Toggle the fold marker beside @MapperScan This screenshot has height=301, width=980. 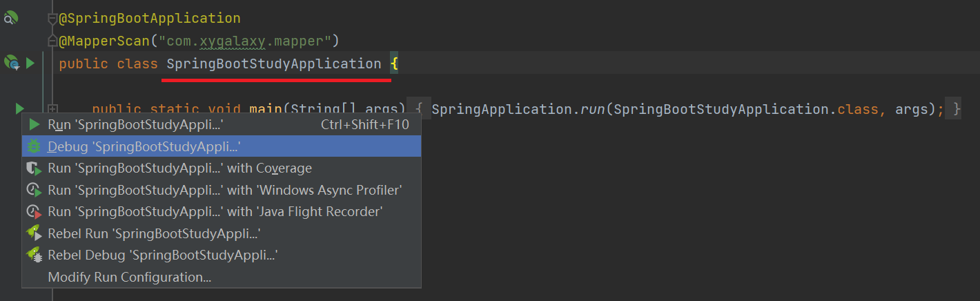point(52,40)
